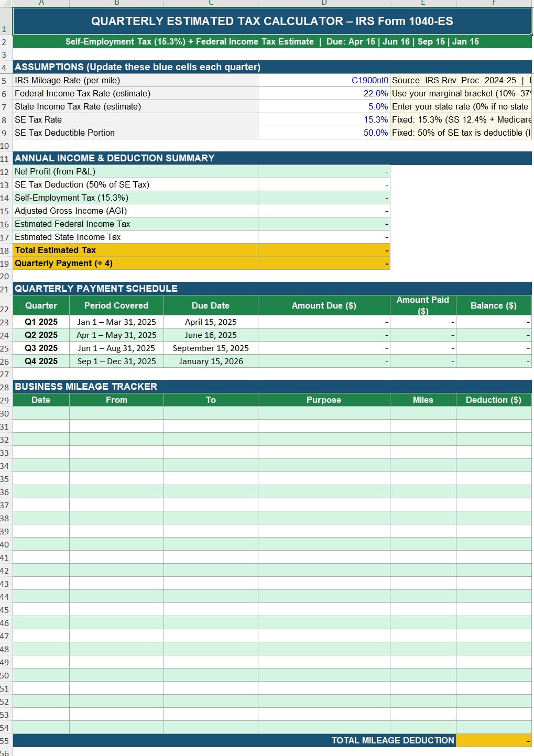Select the January 15, 2026 due date
This screenshot has height=756, width=534.
(x=211, y=361)
